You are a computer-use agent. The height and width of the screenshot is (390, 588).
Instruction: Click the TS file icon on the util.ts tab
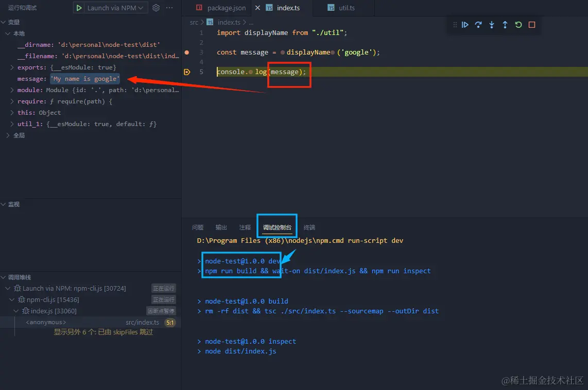pyautogui.click(x=331, y=8)
